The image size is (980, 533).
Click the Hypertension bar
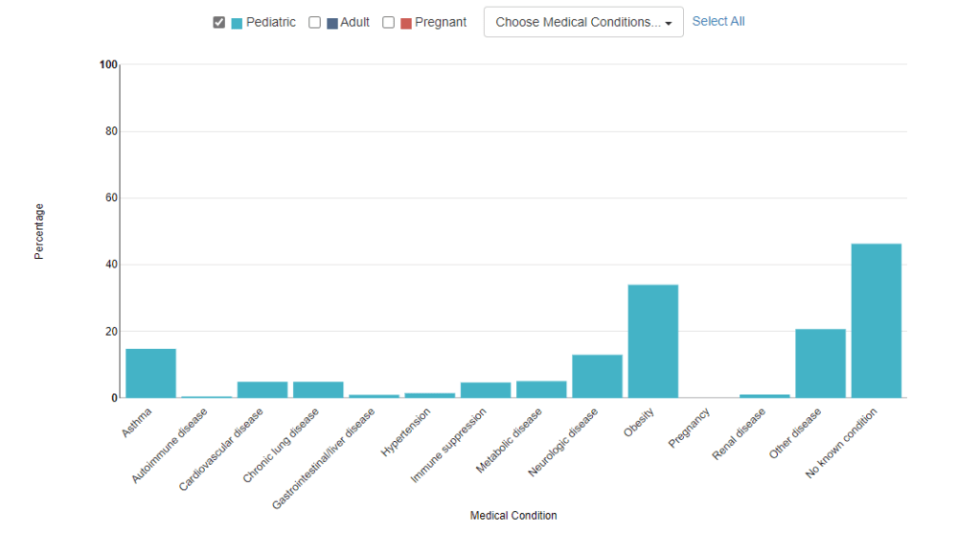429,394
